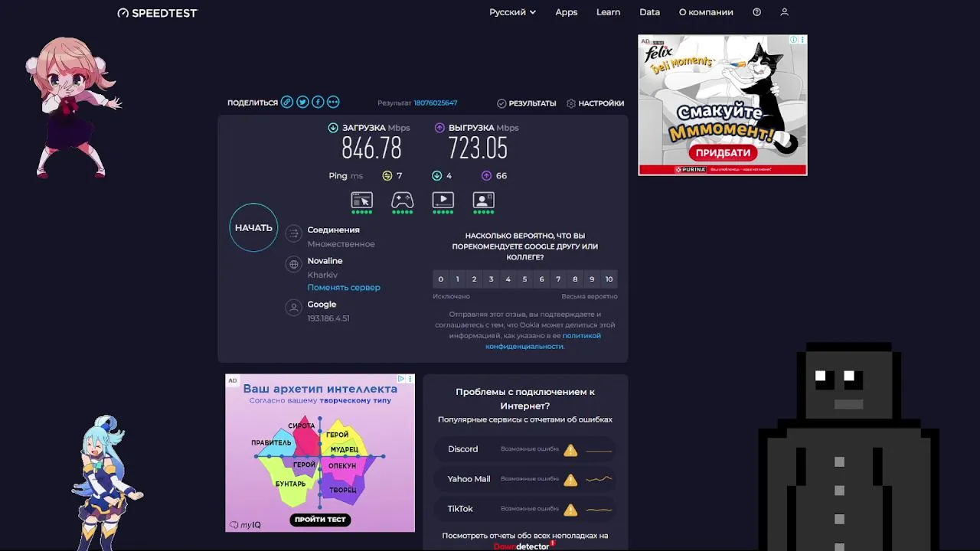The image size is (980, 551).
Task: Click the gaming controller quality icon
Action: pos(402,201)
